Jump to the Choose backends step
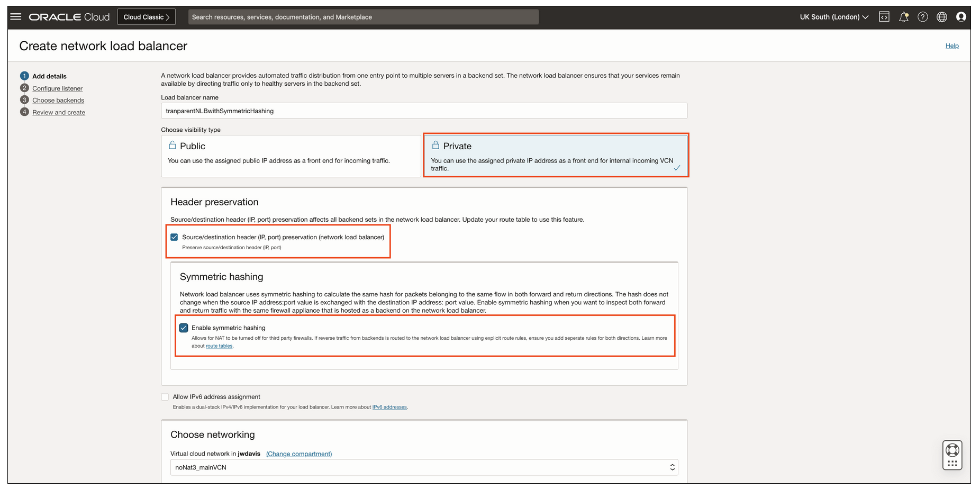This screenshot has width=980, height=489. tap(58, 100)
